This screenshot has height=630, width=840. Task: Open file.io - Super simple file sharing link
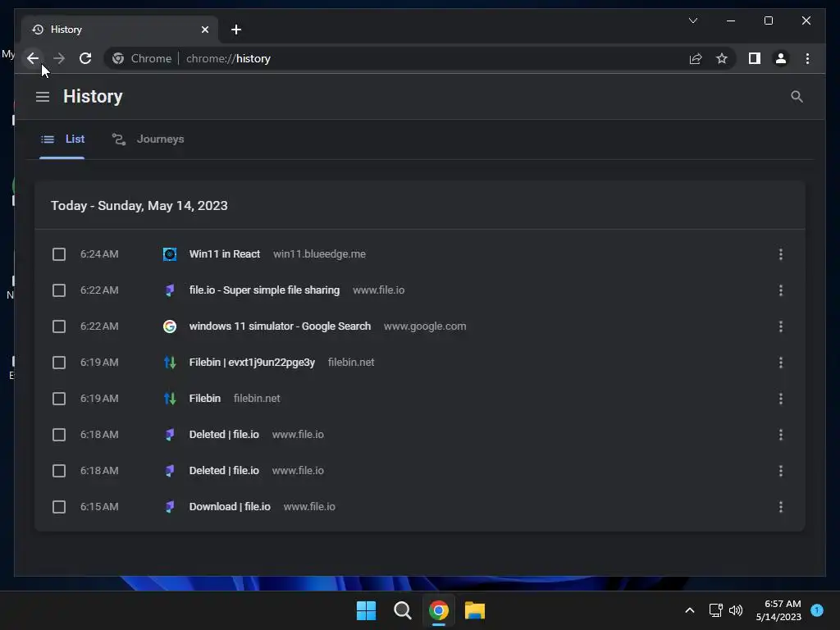click(x=264, y=290)
